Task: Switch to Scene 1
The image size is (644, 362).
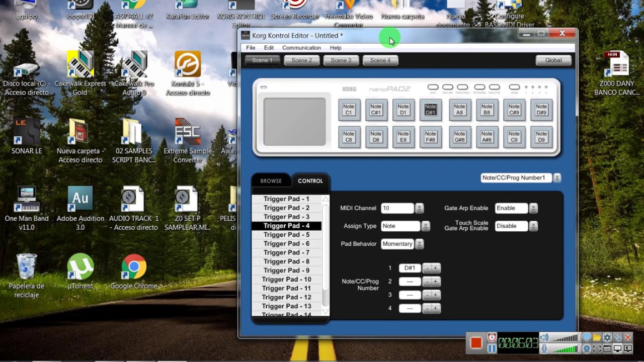Action: tap(262, 60)
